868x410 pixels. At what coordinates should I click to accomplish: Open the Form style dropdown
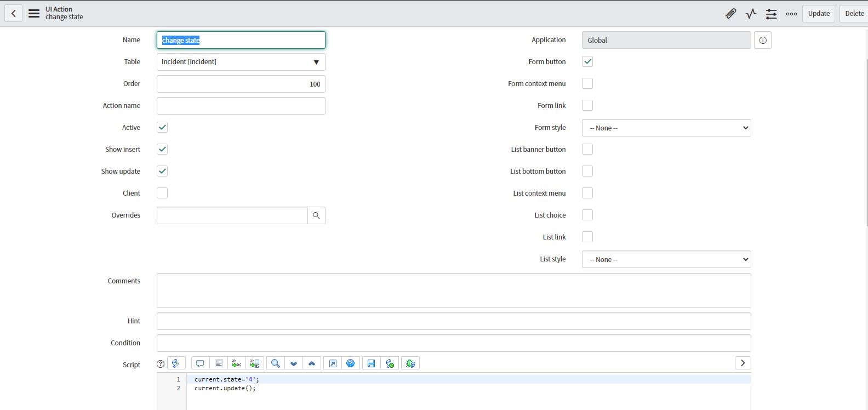point(666,128)
